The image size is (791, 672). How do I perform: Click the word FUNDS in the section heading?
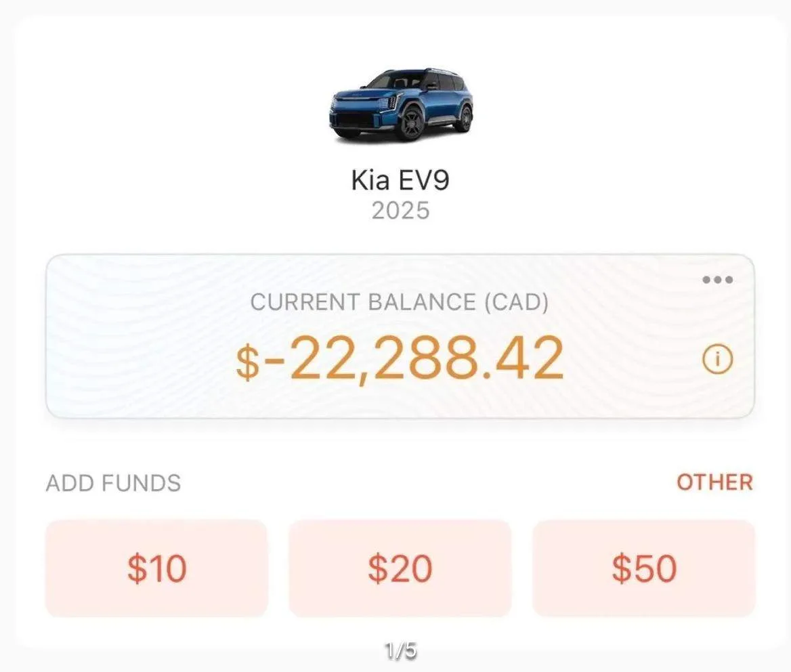pos(142,483)
